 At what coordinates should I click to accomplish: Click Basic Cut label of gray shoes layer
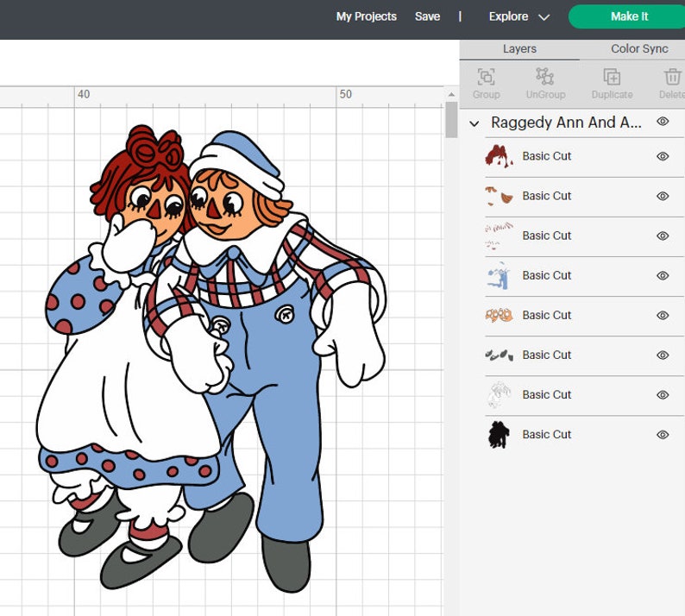coord(546,355)
